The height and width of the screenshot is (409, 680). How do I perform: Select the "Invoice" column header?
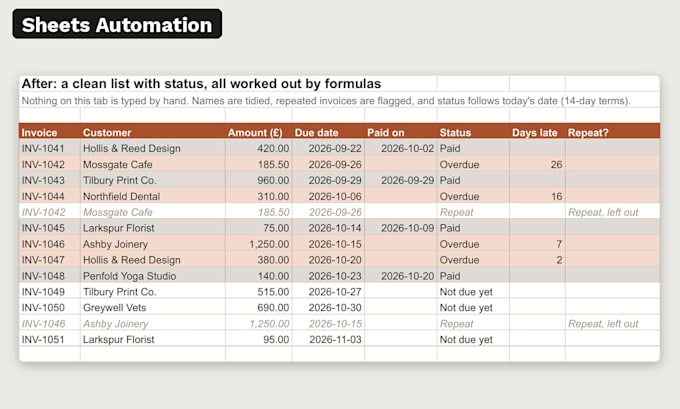(x=39, y=133)
